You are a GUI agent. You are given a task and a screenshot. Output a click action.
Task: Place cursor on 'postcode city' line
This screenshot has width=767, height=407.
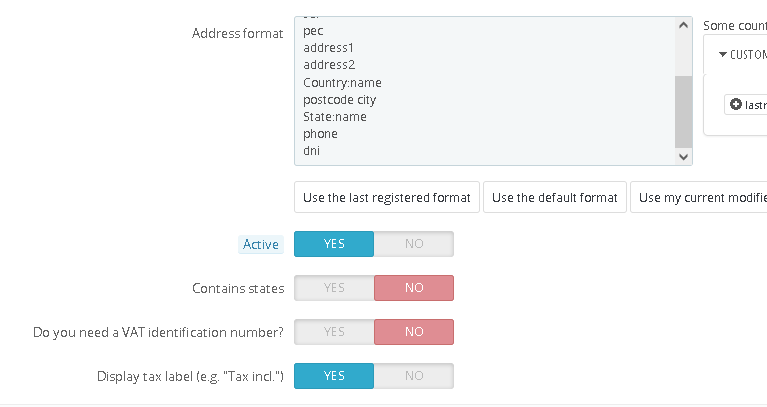(340, 100)
